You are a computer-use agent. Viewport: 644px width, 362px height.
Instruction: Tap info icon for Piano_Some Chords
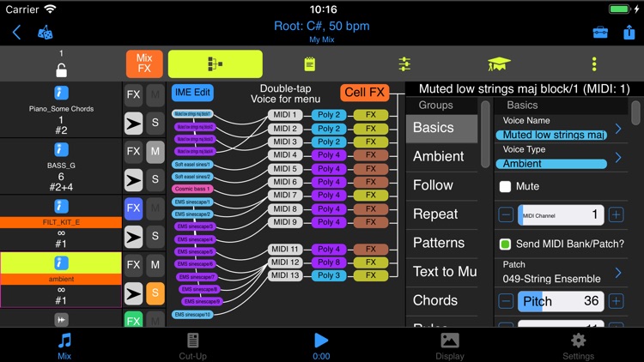[x=61, y=94]
